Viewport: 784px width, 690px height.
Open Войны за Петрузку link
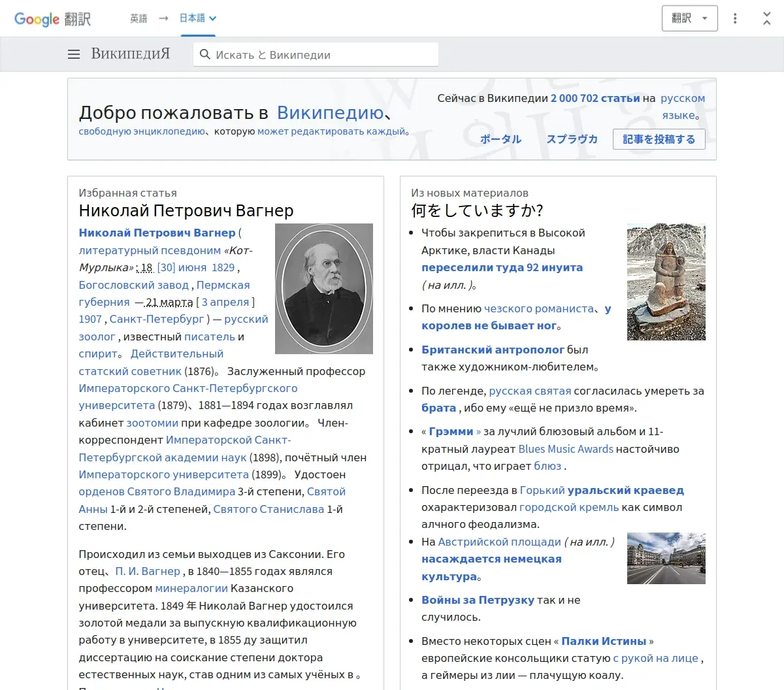[x=478, y=600]
